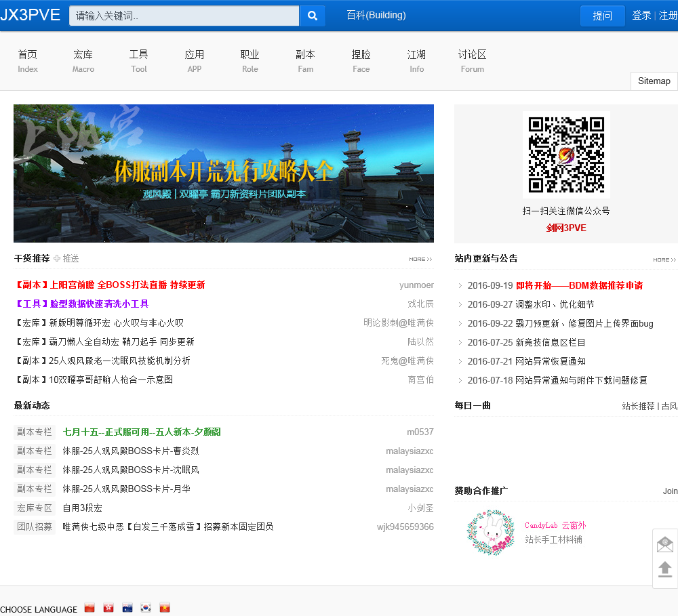678x616 pixels.
Task: Open 唯满侠七级中恶 招募新本固定团员 post
Action: (x=167, y=527)
